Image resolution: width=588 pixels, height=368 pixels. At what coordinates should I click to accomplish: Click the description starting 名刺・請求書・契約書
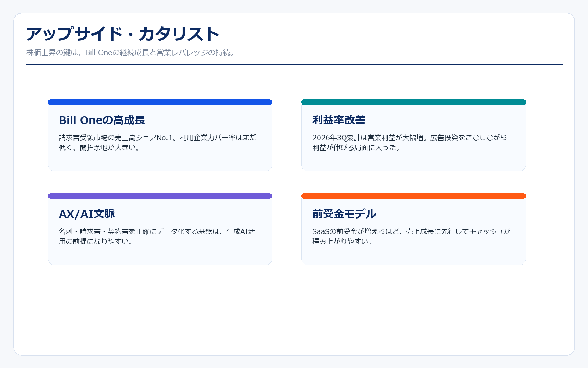pos(157,236)
